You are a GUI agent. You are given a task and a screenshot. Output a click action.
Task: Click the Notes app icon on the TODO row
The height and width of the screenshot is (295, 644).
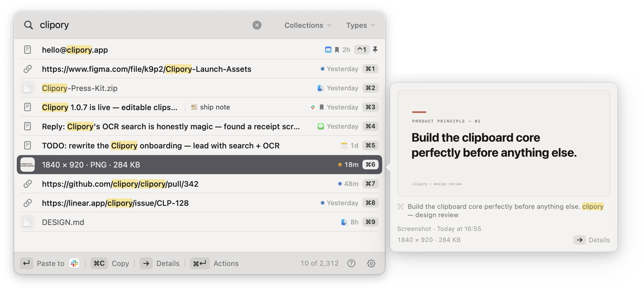[x=344, y=145]
